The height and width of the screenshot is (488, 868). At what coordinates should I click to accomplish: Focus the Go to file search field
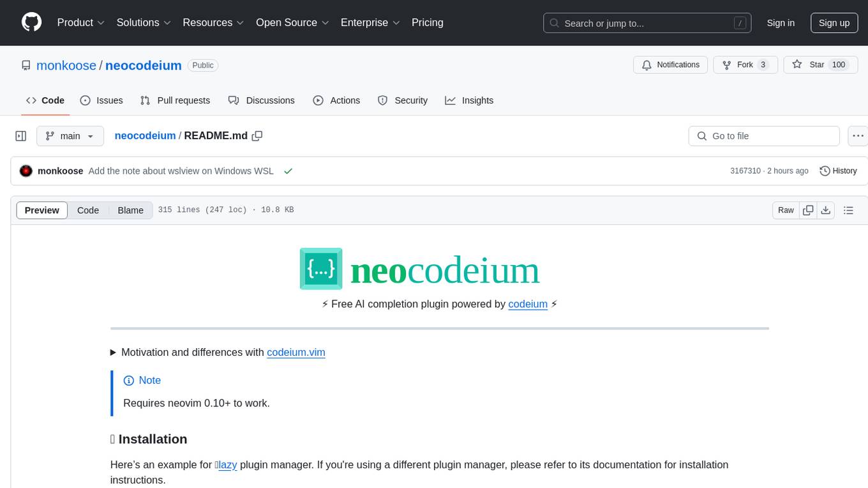click(764, 136)
